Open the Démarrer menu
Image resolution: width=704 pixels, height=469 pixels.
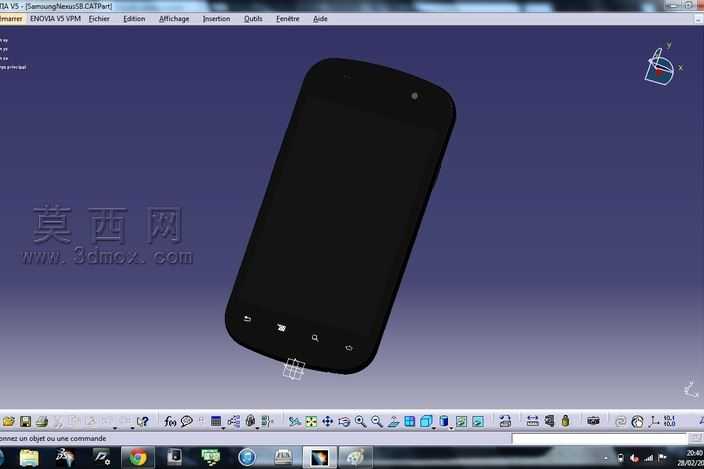click(11, 19)
